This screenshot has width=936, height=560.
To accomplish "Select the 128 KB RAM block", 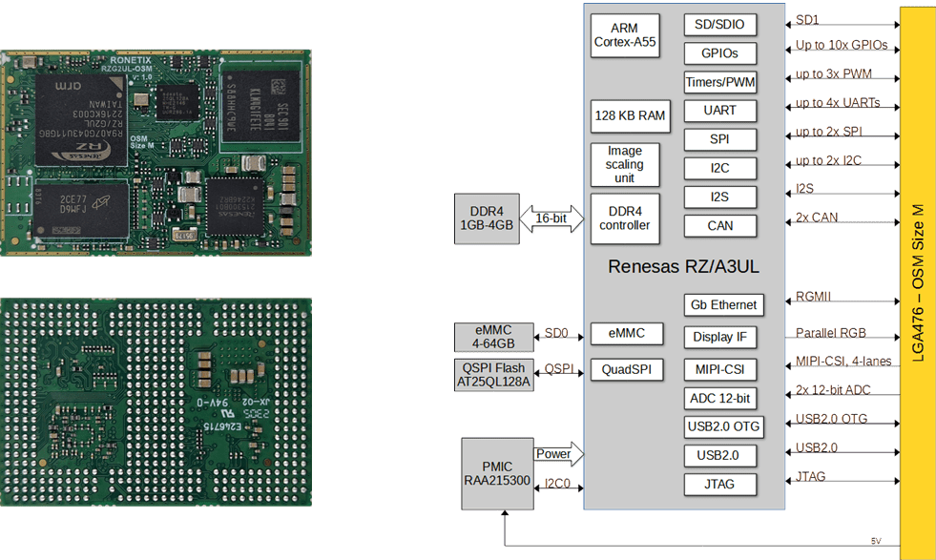I will coord(629,115).
